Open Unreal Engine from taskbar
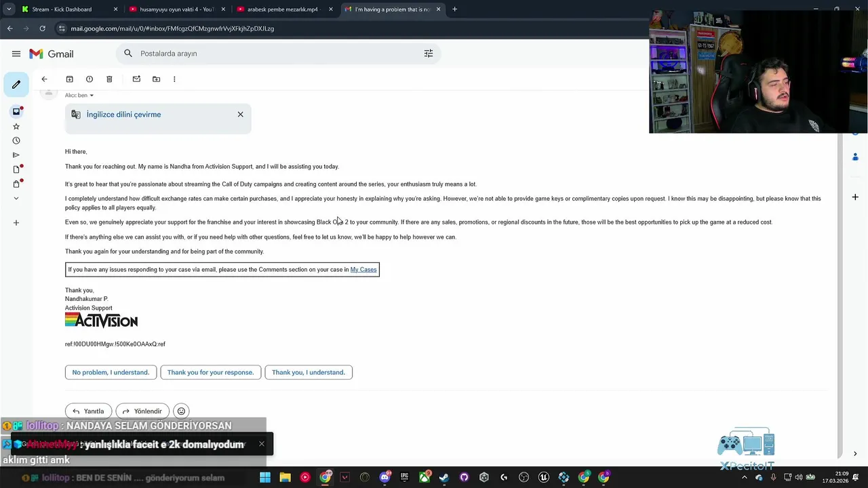Viewport: 868px width, 488px height. click(543, 477)
